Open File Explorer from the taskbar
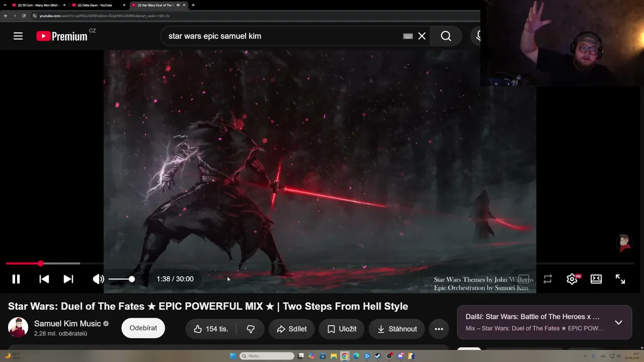Viewport: 644px width, 362px height. pyautogui.click(x=334, y=356)
